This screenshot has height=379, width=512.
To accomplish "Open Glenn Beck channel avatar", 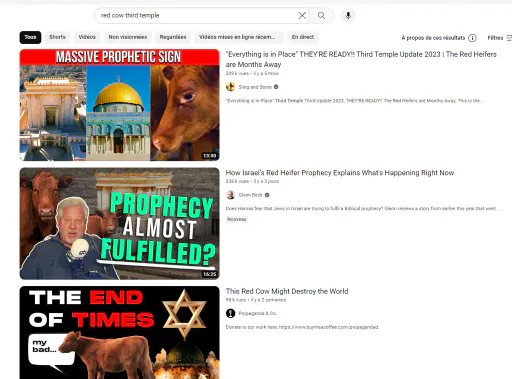I will pyautogui.click(x=230, y=195).
